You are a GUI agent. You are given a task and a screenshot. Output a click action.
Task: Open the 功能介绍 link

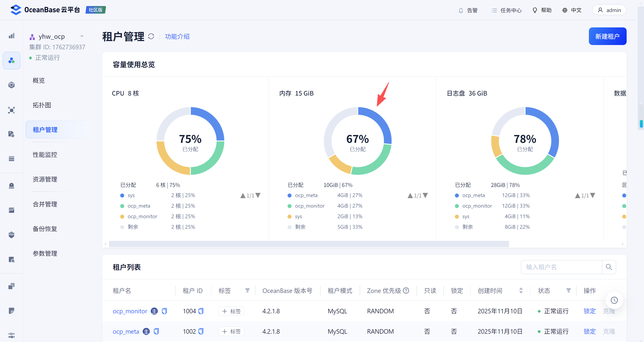tap(177, 36)
